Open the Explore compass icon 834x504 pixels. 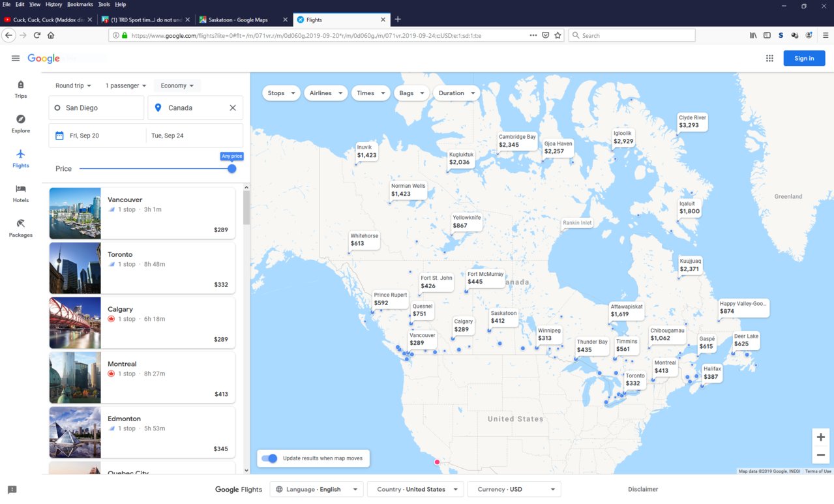click(x=21, y=124)
